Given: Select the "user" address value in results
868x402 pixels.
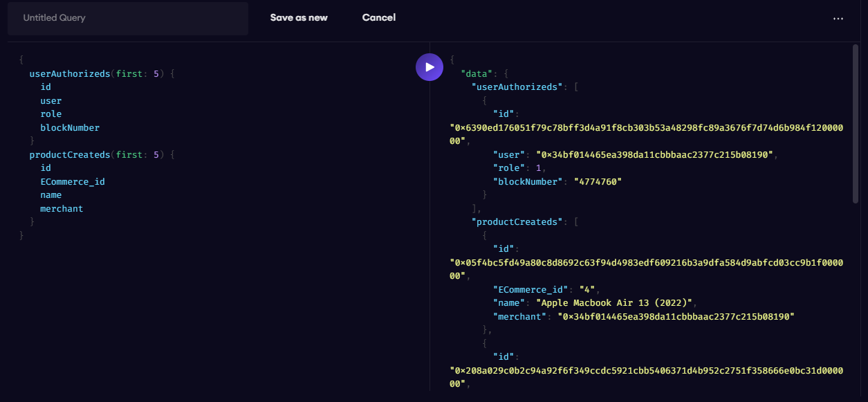Looking at the screenshot, I should 654,154.
